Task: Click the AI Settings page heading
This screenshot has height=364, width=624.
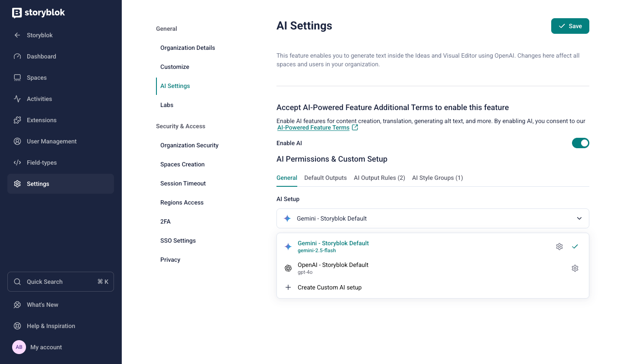Action: point(304,26)
